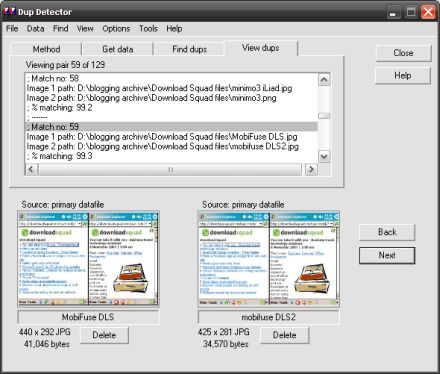Viewport: 440px width, 374px height.
Task: Click the match list scroll up arrow
Action: coord(324,80)
